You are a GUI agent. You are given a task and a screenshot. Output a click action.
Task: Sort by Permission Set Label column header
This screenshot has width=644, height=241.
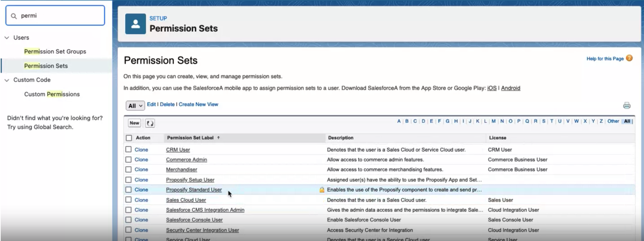[190, 138]
